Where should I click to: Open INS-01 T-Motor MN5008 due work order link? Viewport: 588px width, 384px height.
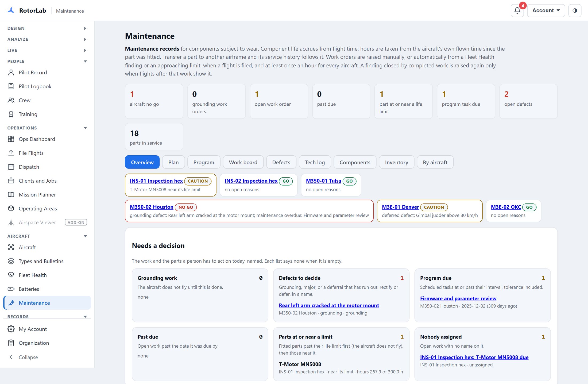tap(474, 357)
